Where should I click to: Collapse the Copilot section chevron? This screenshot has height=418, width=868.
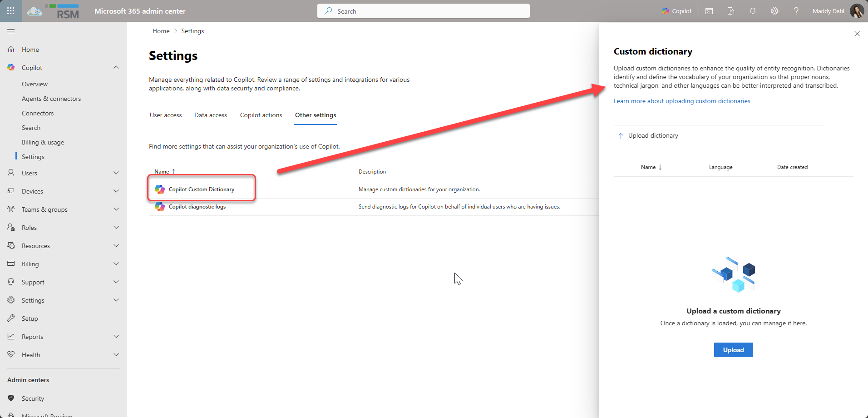click(116, 67)
